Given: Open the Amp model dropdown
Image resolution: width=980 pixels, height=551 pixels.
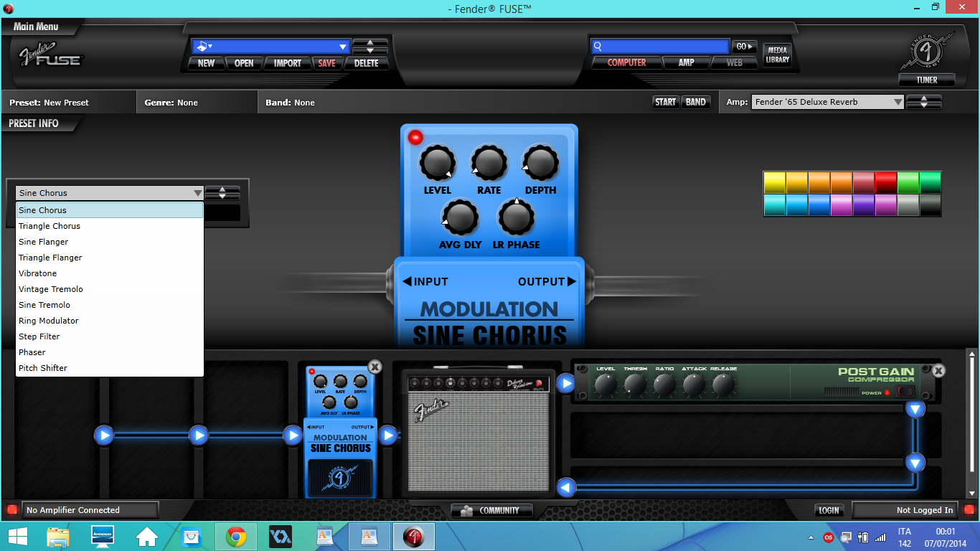Looking at the screenshot, I should click(x=897, y=102).
